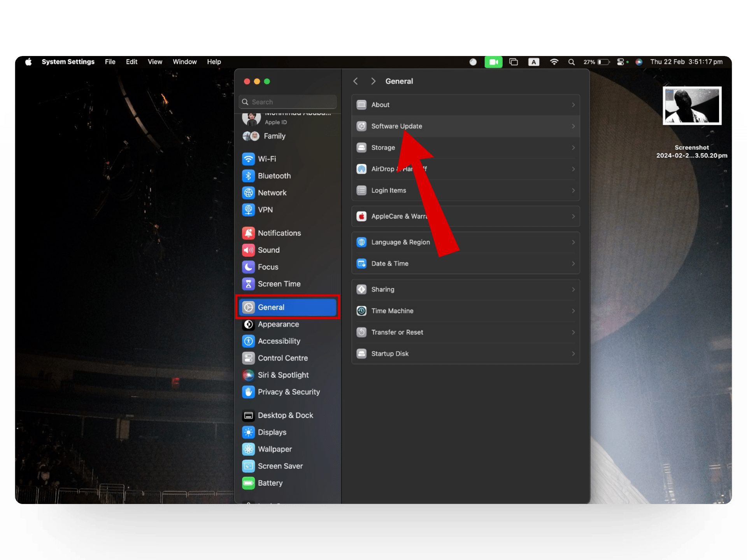Select the desktop Screenshot thumbnail

[x=692, y=106]
